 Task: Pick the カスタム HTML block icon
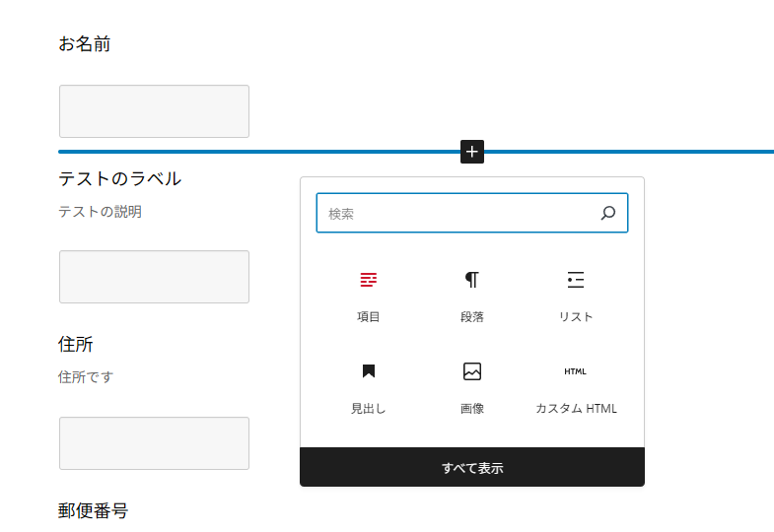point(575,371)
